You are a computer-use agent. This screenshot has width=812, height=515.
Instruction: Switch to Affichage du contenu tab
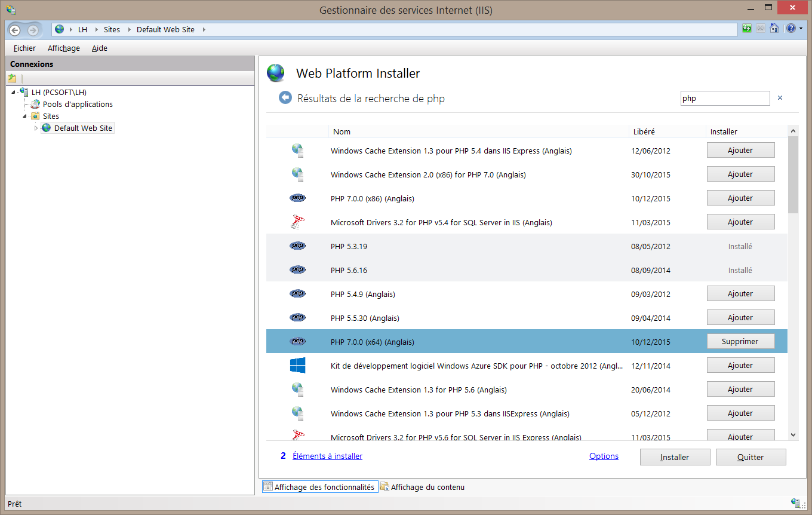(x=427, y=487)
